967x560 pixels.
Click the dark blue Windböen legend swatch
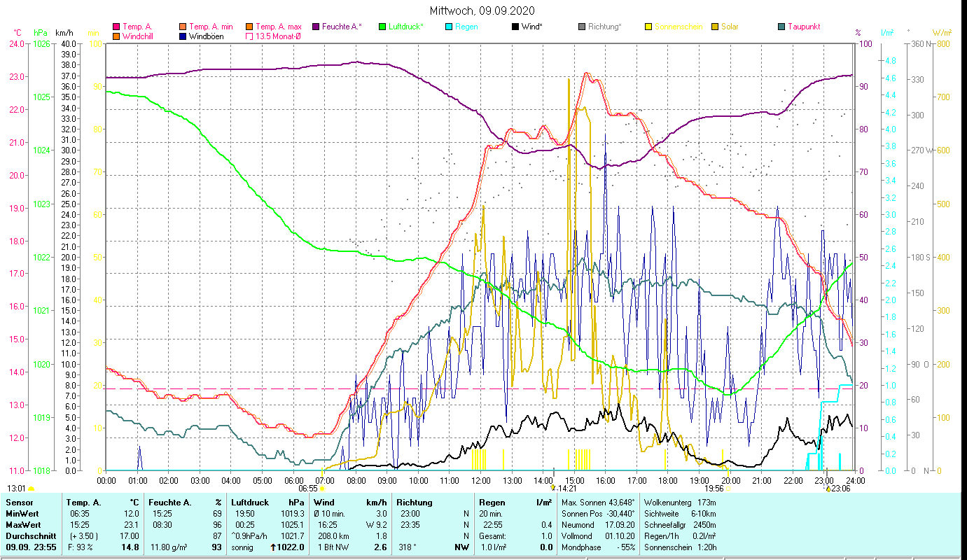tap(183, 36)
